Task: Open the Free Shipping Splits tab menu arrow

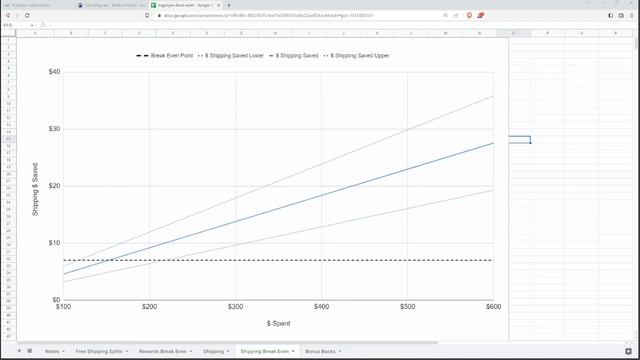Action: tap(127, 351)
